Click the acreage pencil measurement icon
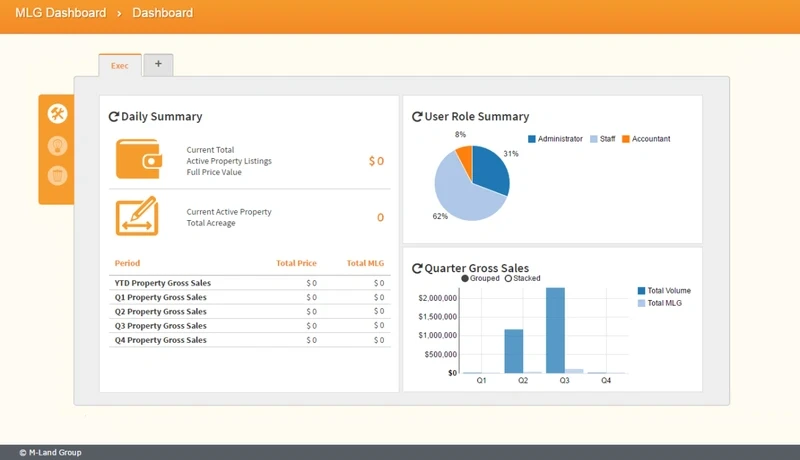This screenshot has width=800, height=460. coord(137,216)
